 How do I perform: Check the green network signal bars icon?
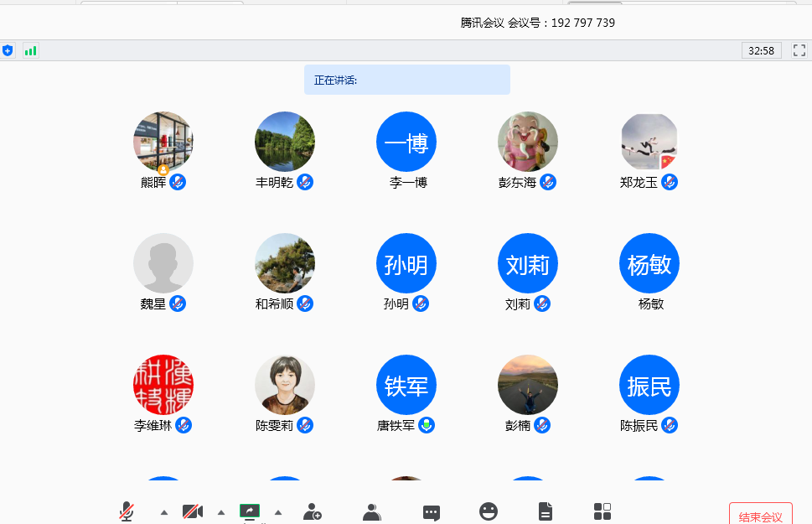(x=31, y=50)
